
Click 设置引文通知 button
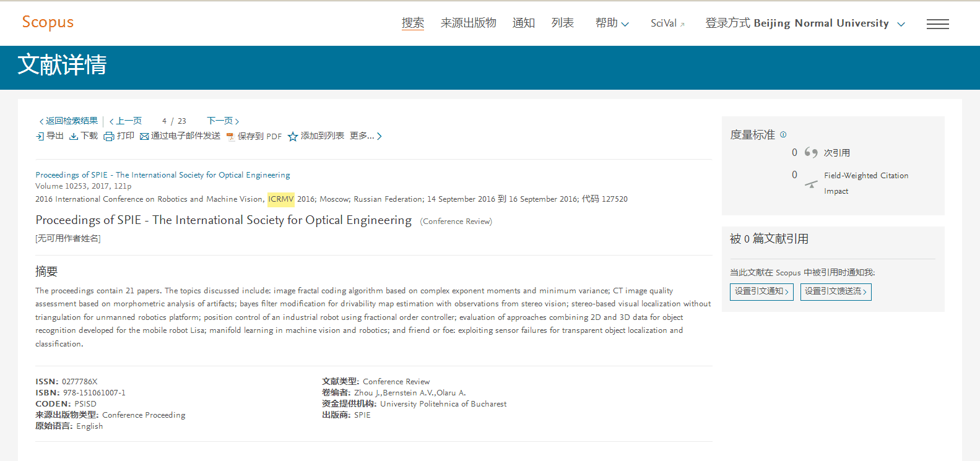(761, 291)
